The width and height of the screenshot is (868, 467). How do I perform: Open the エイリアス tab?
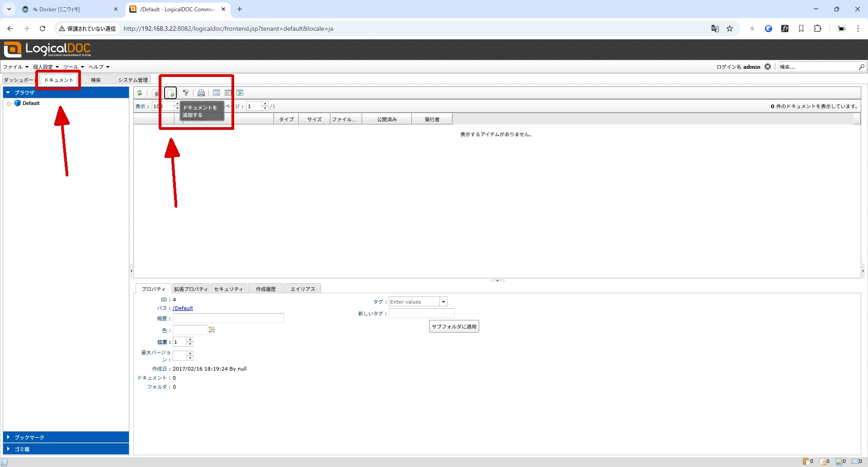303,289
